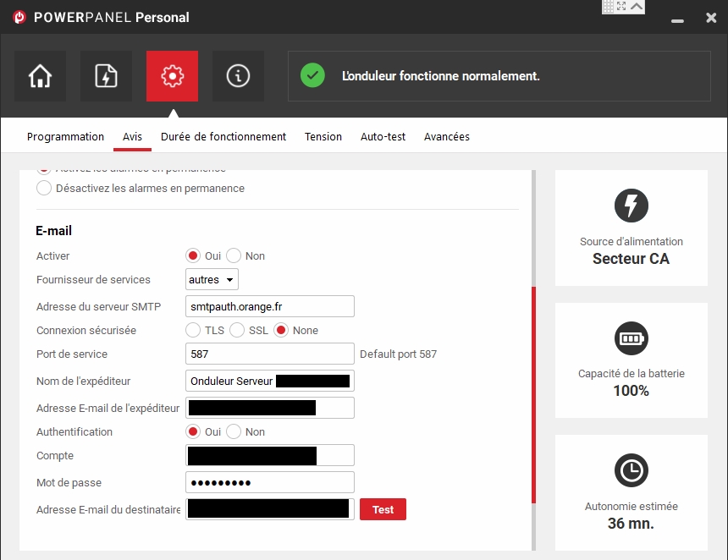Click the green status checkmark icon
This screenshot has height=560, width=728.
[312, 75]
